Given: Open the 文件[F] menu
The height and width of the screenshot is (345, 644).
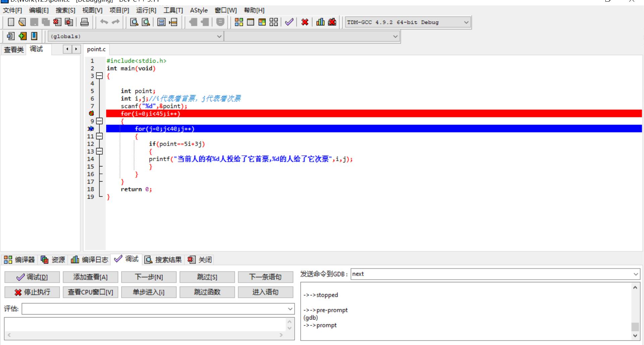Looking at the screenshot, I should (12, 10).
